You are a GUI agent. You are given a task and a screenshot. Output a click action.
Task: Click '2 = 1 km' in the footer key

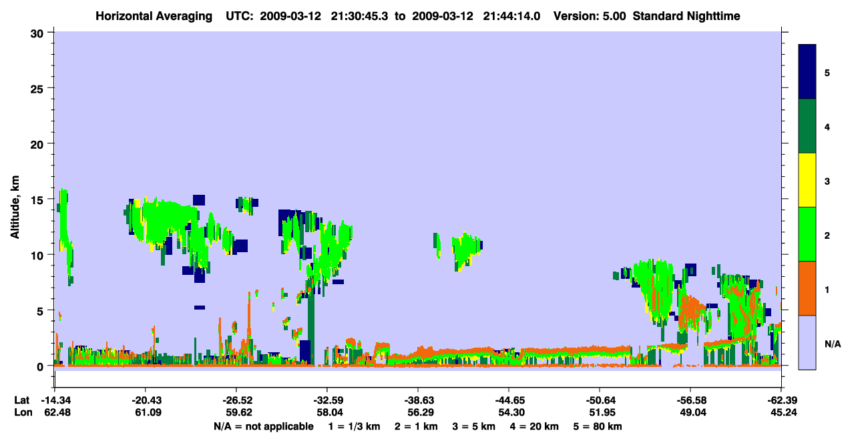(417, 426)
